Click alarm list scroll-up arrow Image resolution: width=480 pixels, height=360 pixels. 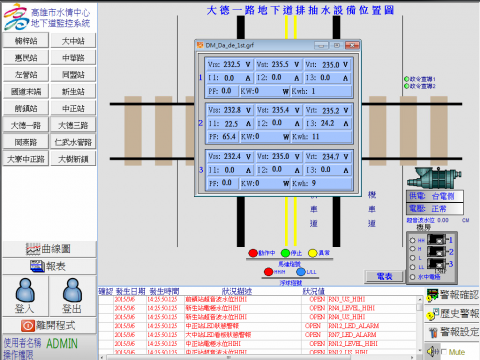pos(420,299)
